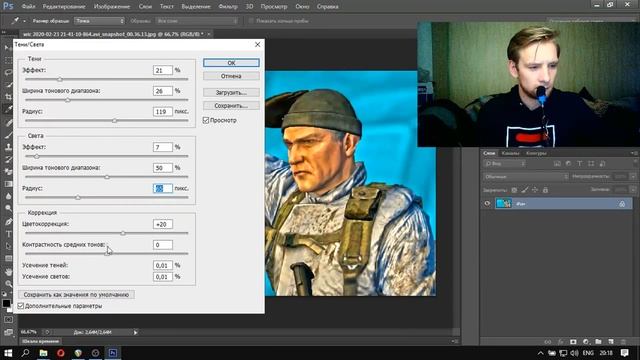Select the Horizontal Type tool
The image size is (640, 360).
pyautogui.click(x=8, y=234)
